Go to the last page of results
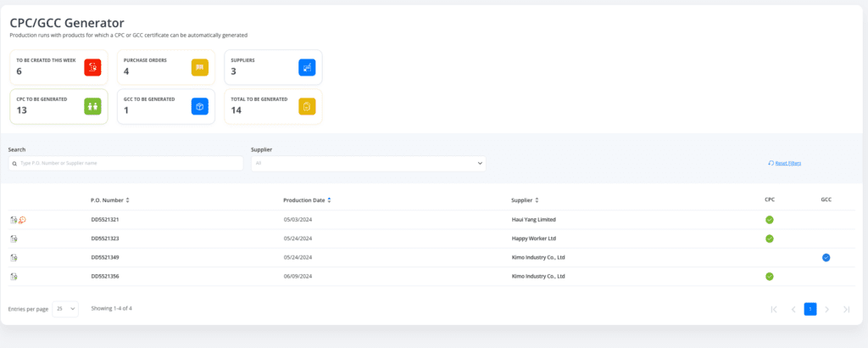Screen dimensions: 868x348 click(x=846, y=309)
